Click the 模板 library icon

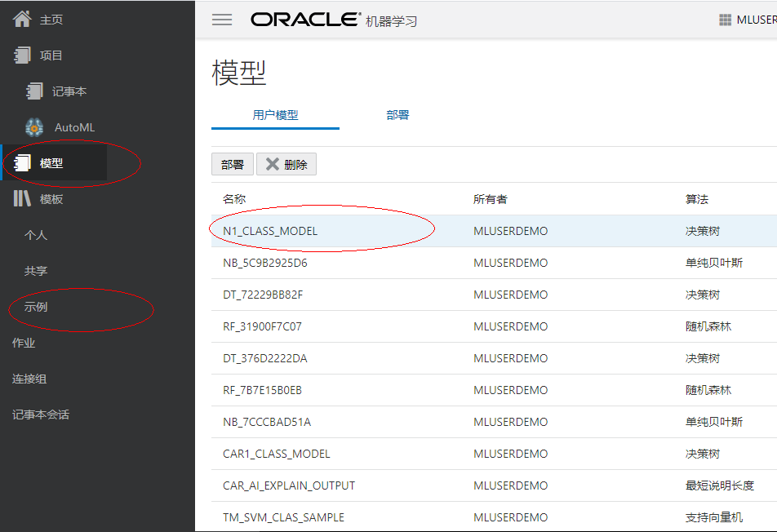[x=22, y=198]
